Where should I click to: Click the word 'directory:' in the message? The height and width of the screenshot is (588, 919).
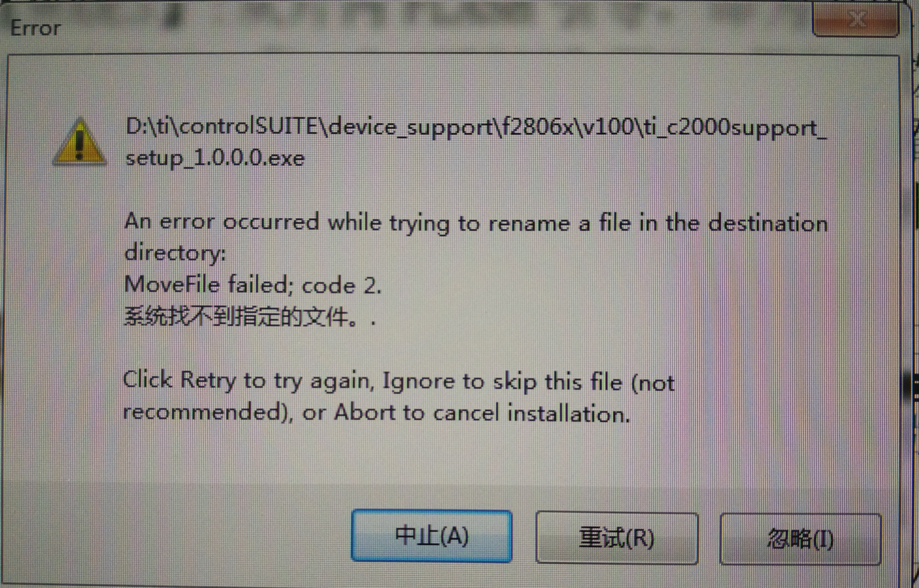pyautogui.click(x=175, y=253)
